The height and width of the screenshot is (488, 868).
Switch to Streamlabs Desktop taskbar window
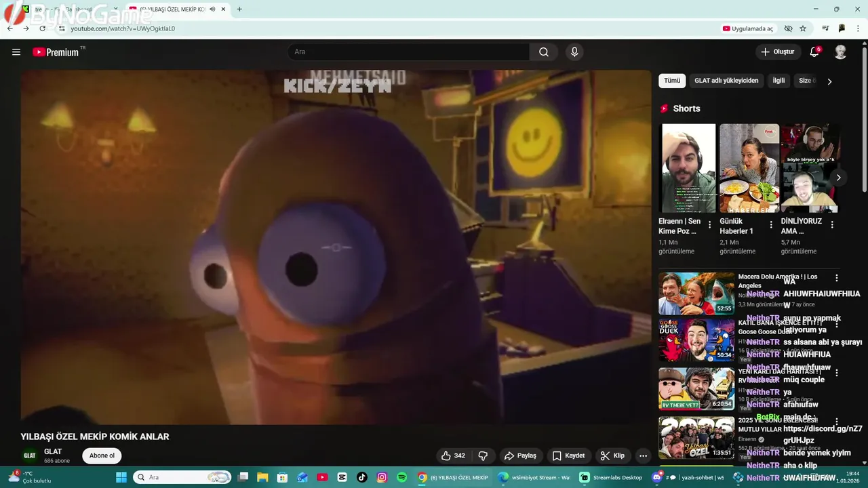[610, 477]
